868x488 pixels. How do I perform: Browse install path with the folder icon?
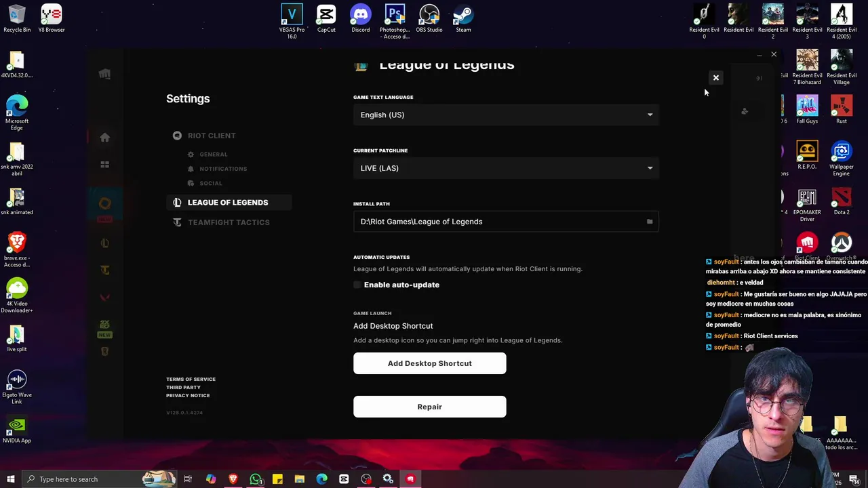(650, 222)
